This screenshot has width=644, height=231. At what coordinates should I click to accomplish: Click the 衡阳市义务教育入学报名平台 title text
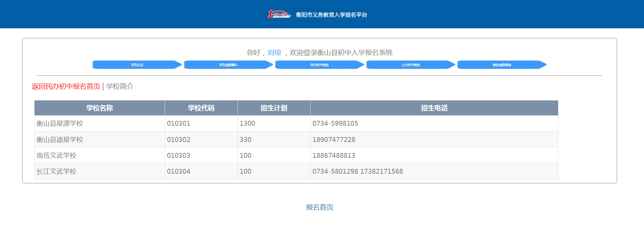coord(331,15)
